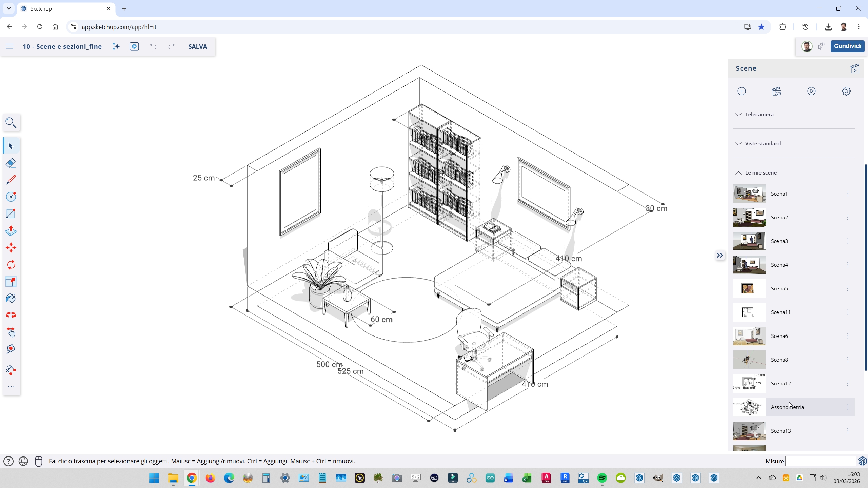868x488 pixels.
Task: Open scene settings gear
Action: pos(846,91)
